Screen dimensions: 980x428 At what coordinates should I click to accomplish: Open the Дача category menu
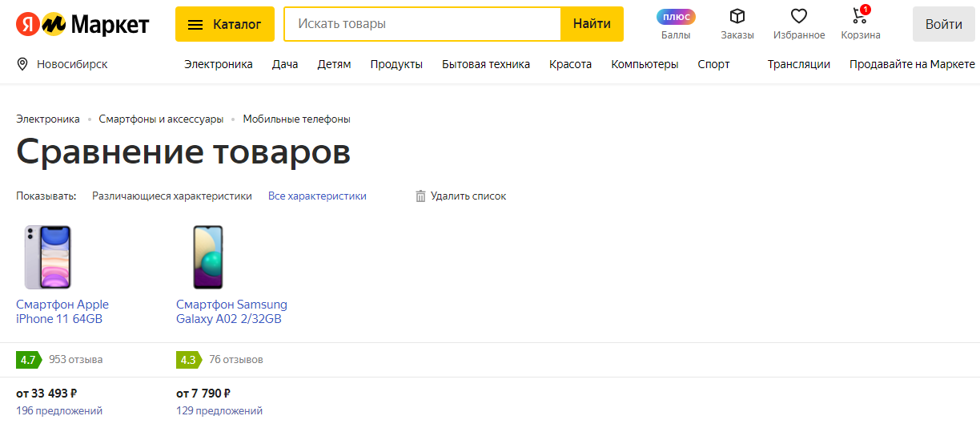[x=285, y=64]
